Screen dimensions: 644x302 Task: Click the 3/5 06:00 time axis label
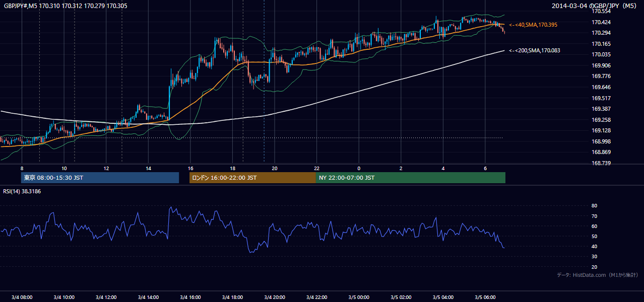click(485, 297)
